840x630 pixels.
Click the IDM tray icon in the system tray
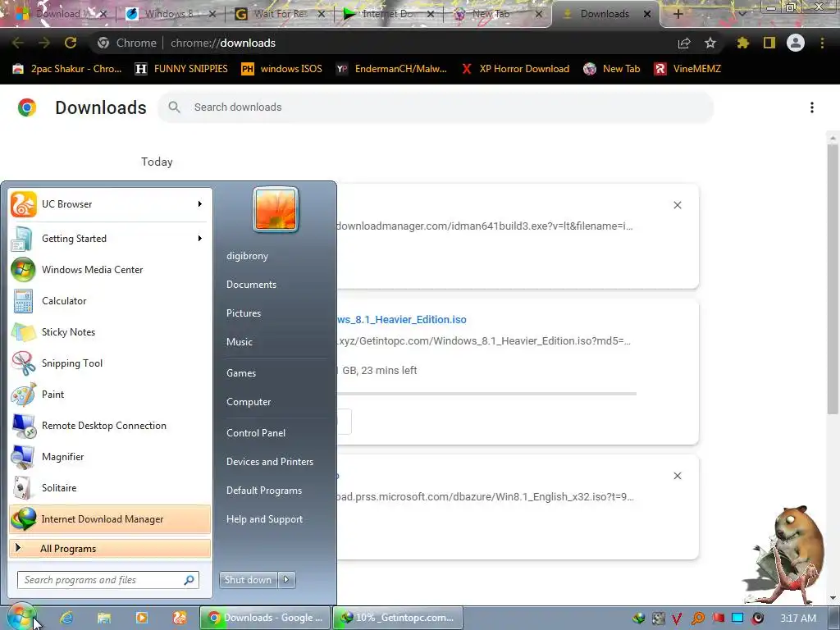click(x=638, y=619)
